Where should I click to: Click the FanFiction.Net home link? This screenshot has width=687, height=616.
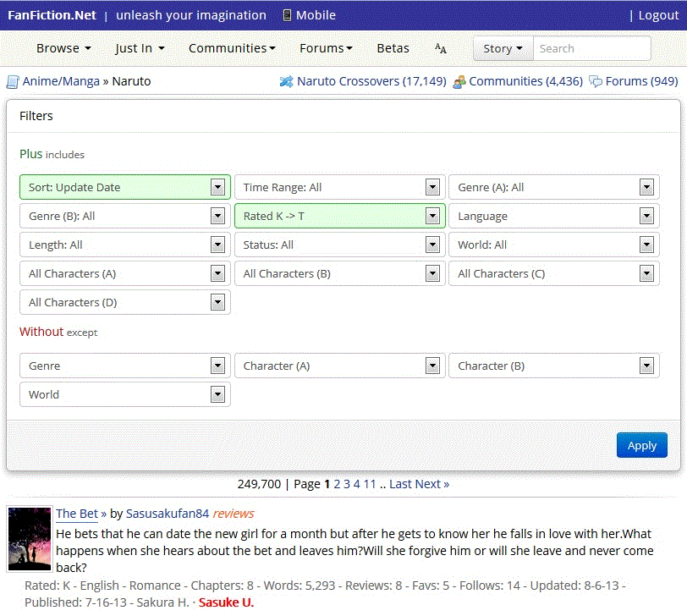(52, 15)
